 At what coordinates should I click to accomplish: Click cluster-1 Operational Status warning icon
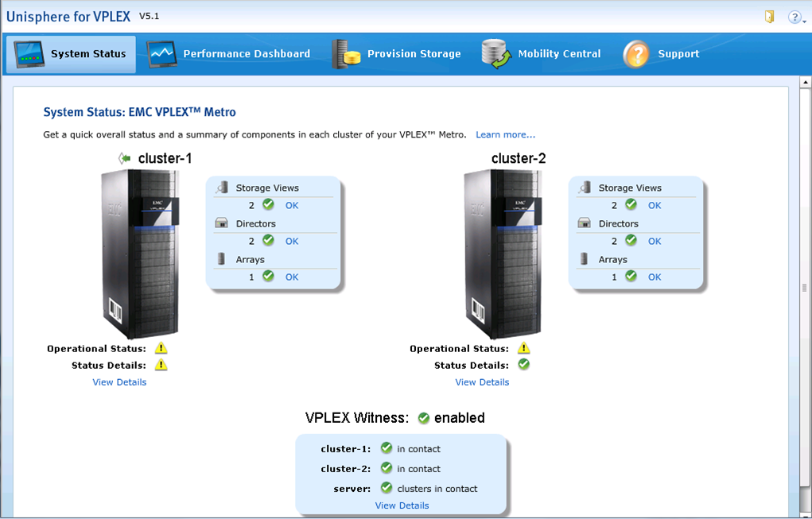coord(161,348)
